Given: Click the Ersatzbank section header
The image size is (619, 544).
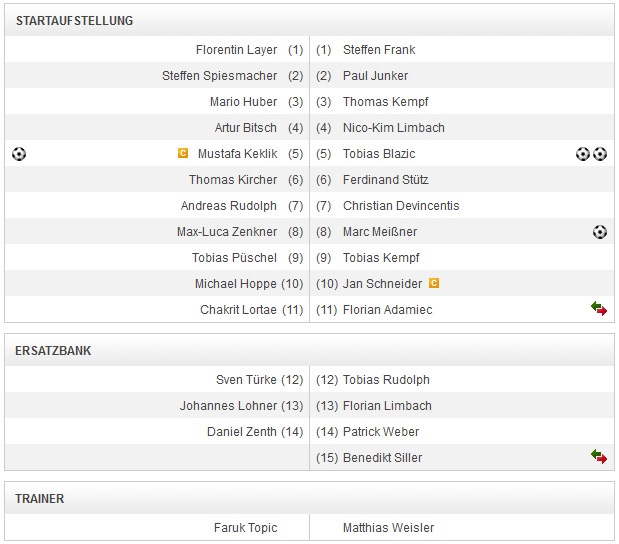Looking at the screenshot, I should [x=54, y=351].
